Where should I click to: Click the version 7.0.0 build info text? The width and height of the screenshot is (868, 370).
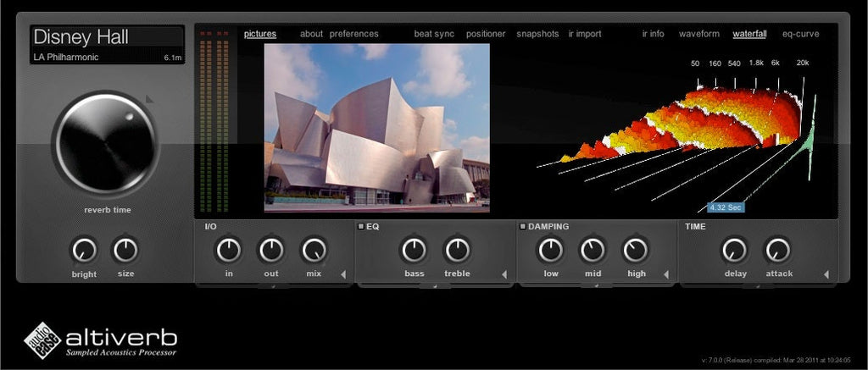[776, 360]
